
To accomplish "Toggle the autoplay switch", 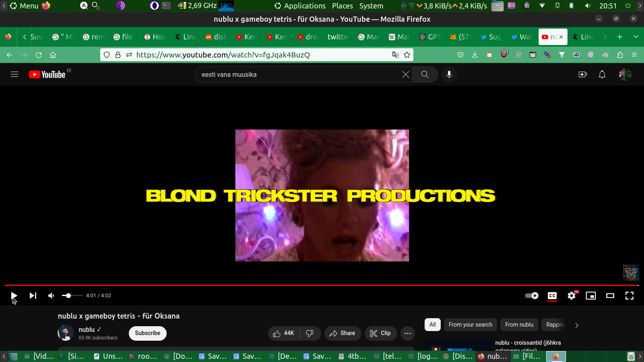I will [x=532, y=296].
